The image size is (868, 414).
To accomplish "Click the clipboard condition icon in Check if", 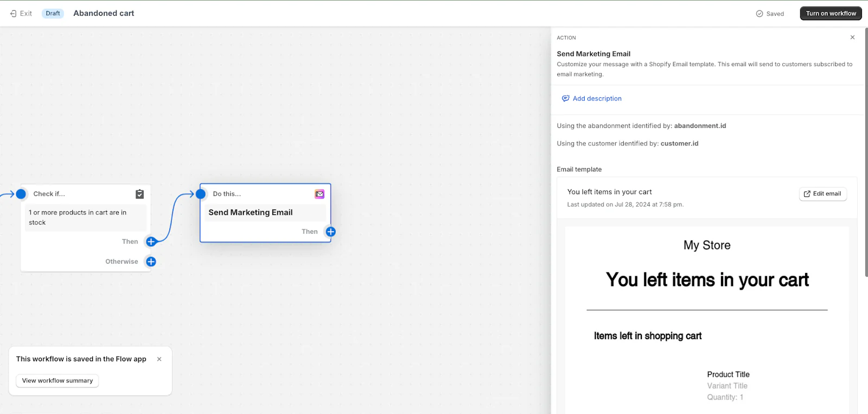I will pyautogui.click(x=139, y=194).
